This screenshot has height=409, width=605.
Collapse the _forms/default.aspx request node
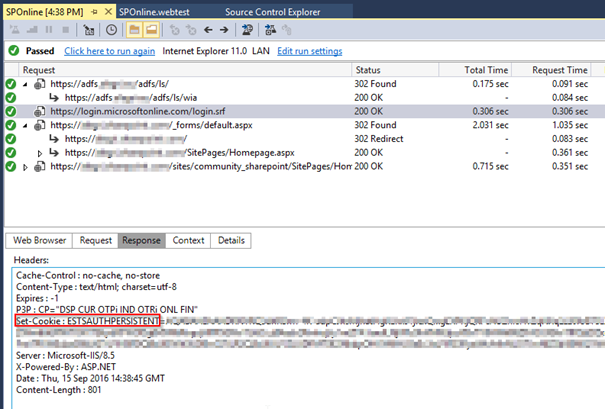tap(26, 125)
